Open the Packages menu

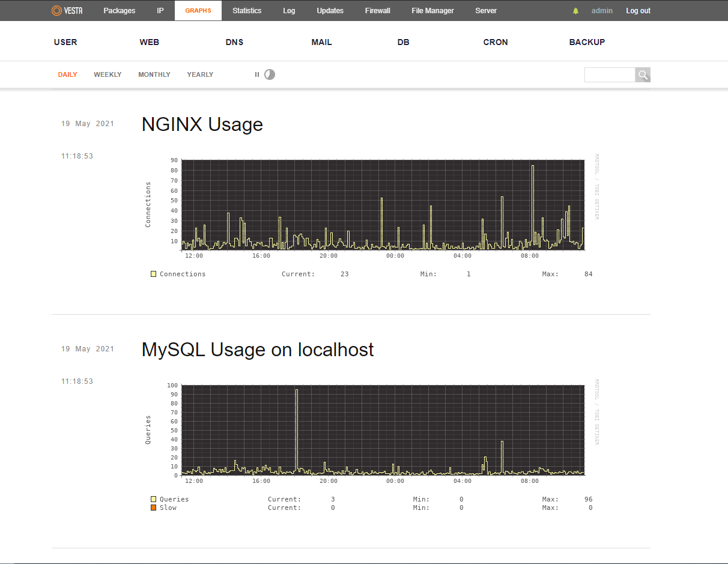click(x=120, y=11)
